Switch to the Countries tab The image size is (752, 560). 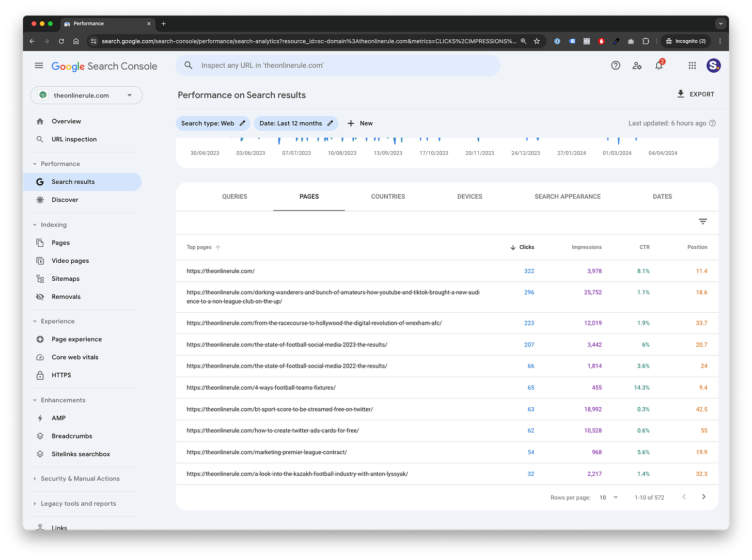click(x=388, y=197)
